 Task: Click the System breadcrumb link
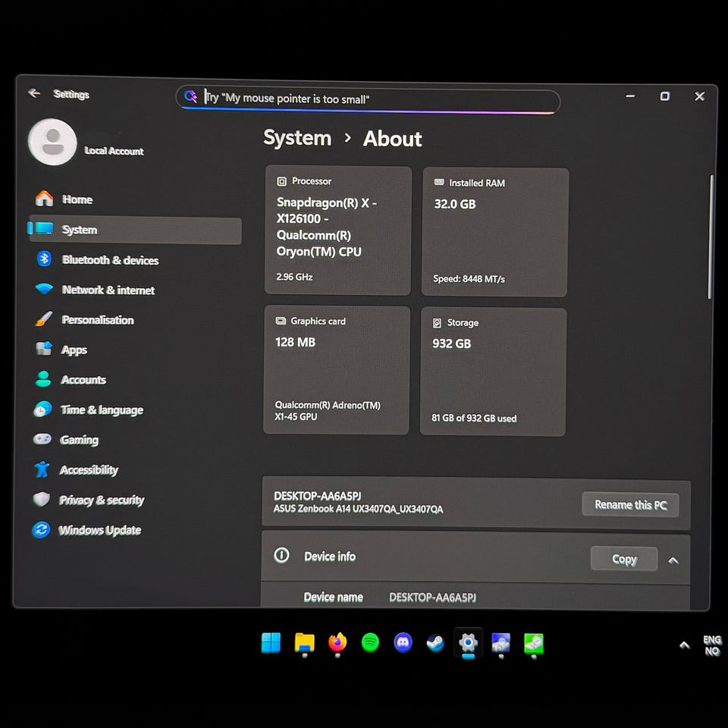[297, 138]
